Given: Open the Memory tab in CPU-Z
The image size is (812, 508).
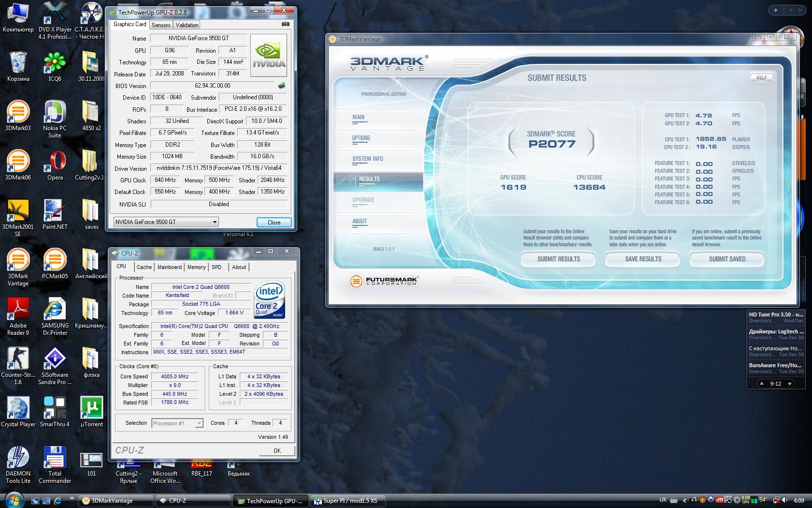Looking at the screenshot, I should [196, 267].
